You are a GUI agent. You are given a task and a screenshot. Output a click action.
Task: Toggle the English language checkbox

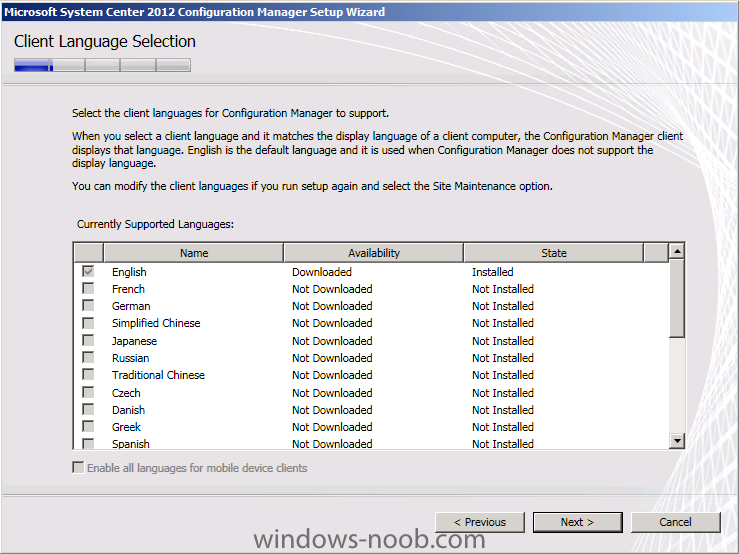pyautogui.click(x=88, y=271)
